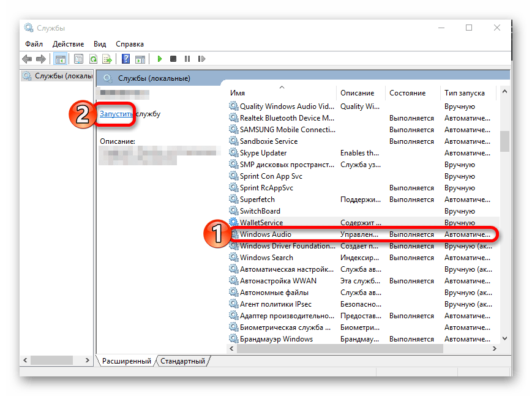Sort by the Описание column header
Image resolution: width=532 pixels, height=396 pixels.
(361, 93)
